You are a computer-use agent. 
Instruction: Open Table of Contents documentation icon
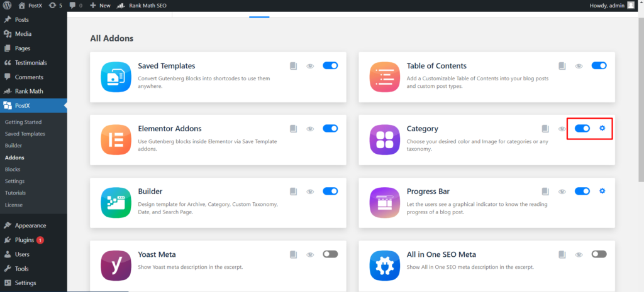pyautogui.click(x=562, y=66)
